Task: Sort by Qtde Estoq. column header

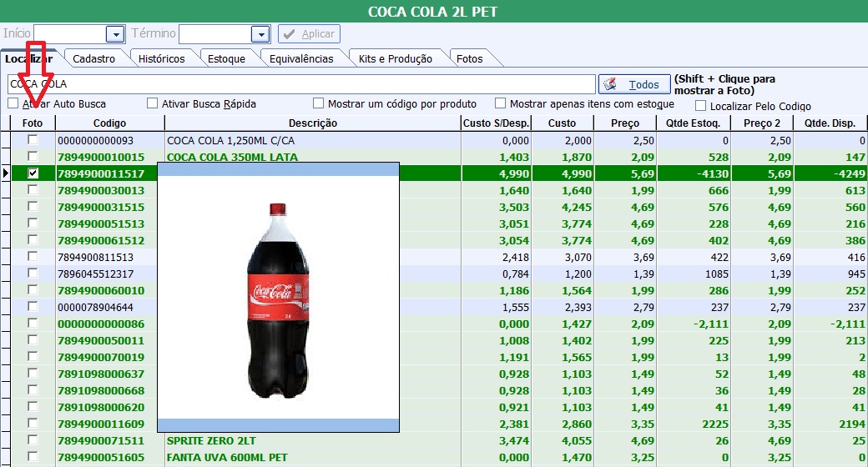Action: pos(693,123)
